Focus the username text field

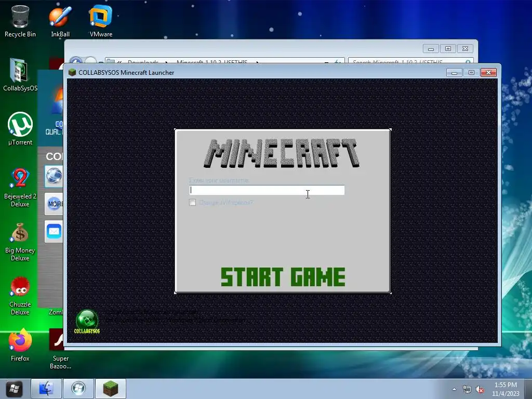coord(267,190)
